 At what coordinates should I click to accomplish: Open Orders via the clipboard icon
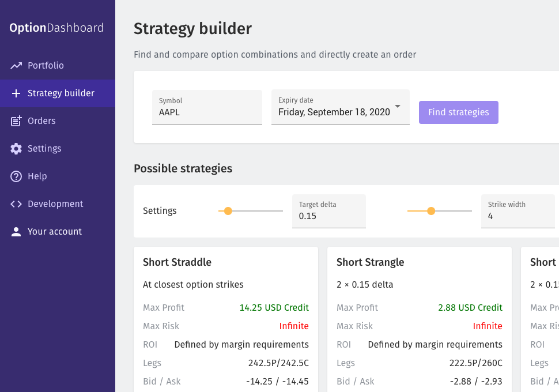(x=16, y=120)
